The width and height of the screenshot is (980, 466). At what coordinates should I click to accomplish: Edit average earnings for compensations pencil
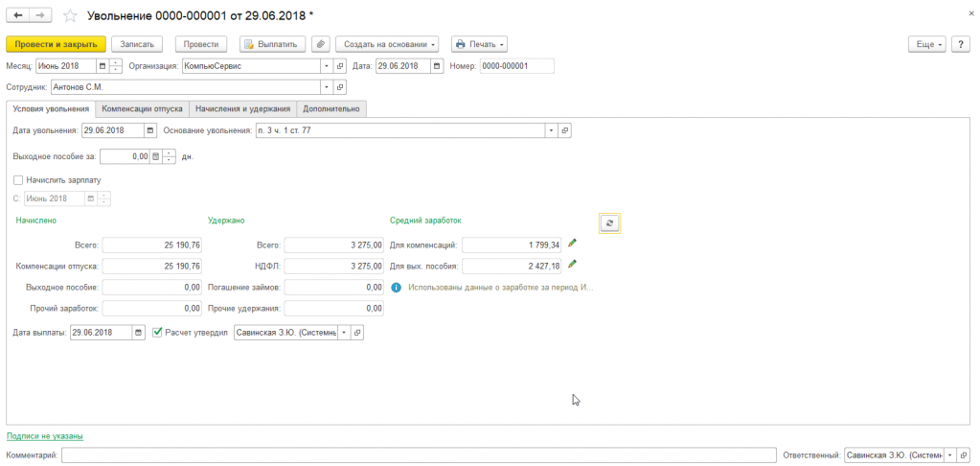pos(572,244)
